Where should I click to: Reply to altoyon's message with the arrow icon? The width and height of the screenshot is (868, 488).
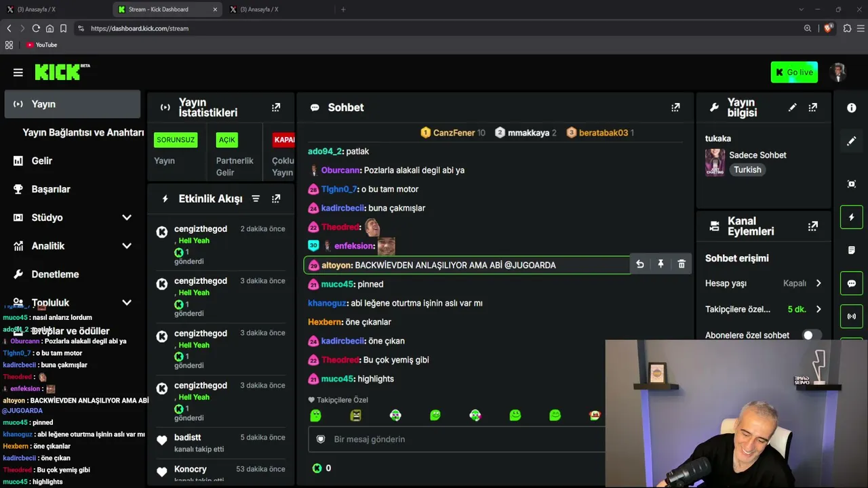639,264
